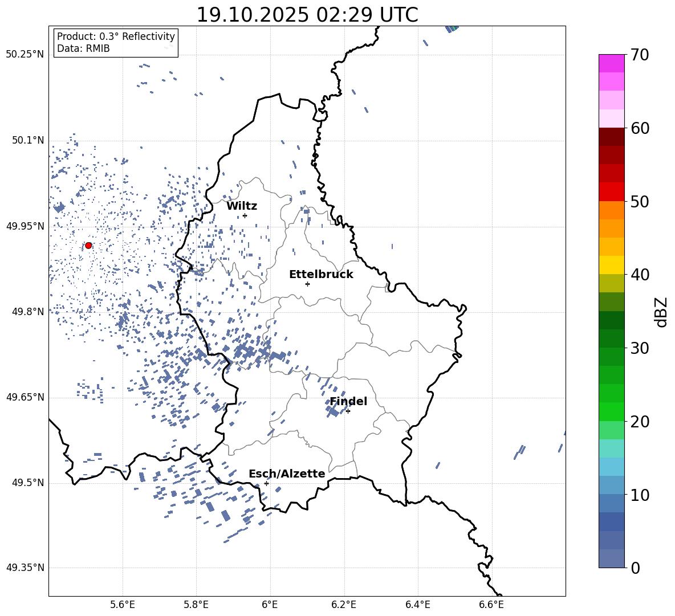Click the colorbar tick value 0
The width and height of the screenshot is (675, 616).
click(635, 568)
